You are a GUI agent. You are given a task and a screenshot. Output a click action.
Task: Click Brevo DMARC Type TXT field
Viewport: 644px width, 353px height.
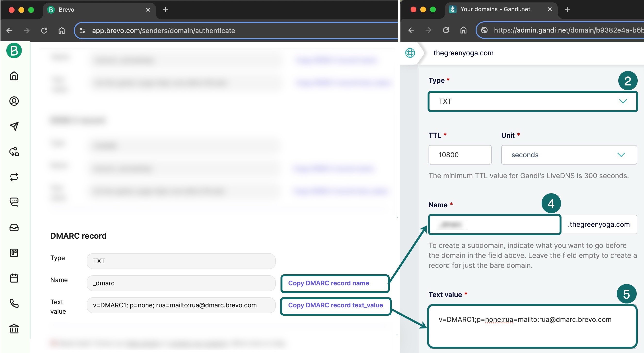tap(181, 261)
